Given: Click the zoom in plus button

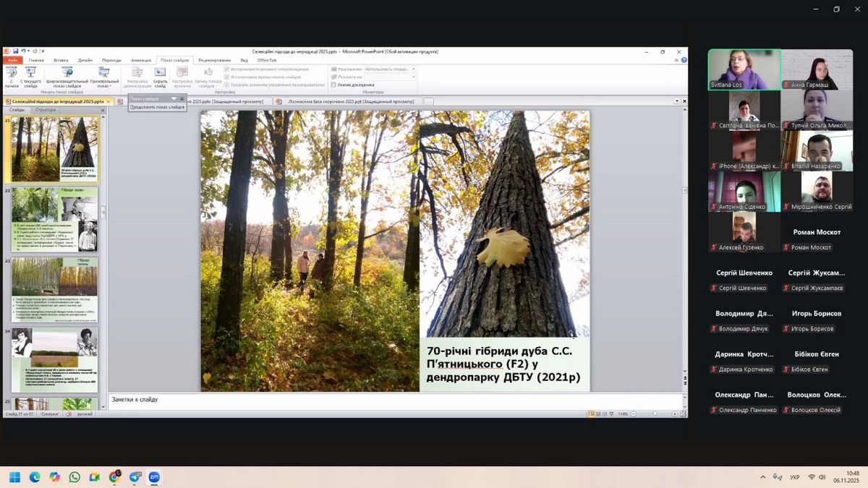Looking at the screenshot, I should [675, 414].
